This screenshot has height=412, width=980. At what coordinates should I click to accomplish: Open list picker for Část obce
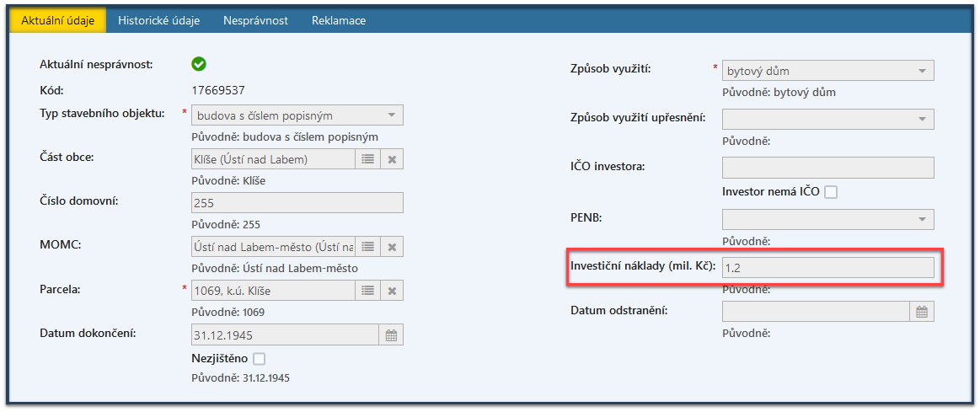tap(367, 158)
